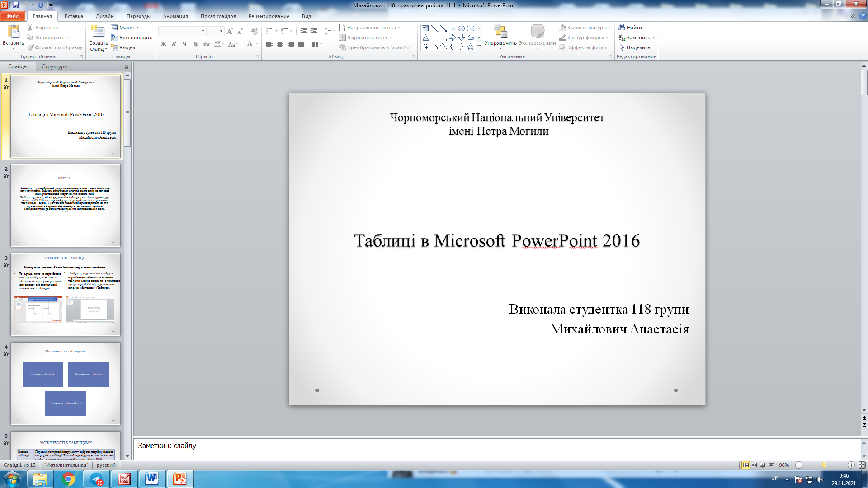The image size is (868, 488).
Task: Toggle Center text alignment
Action: (x=280, y=44)
